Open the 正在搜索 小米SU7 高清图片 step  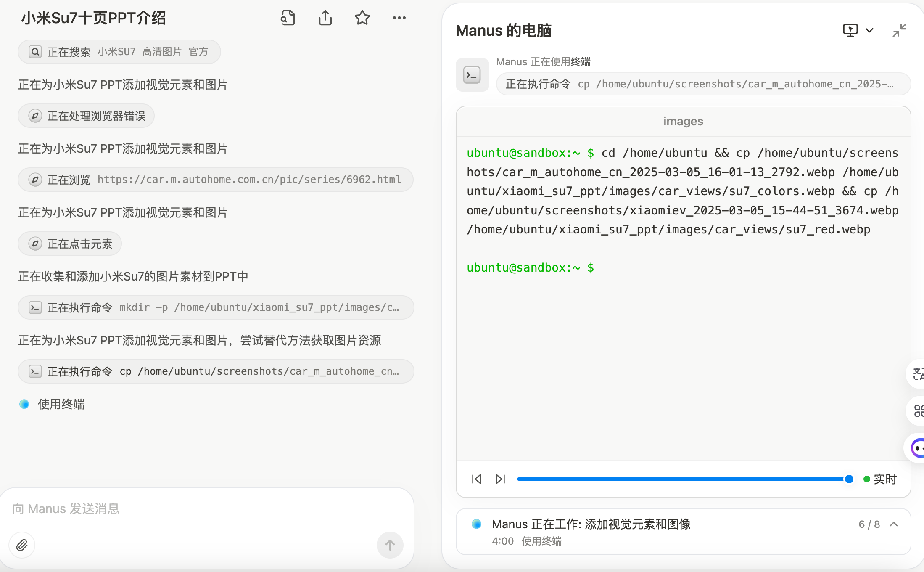119,52
